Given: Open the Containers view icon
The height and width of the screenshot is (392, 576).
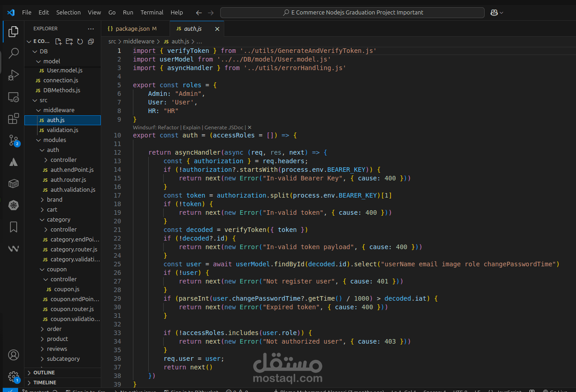Looking at the screenshot, I should click(x=14, y=184).
